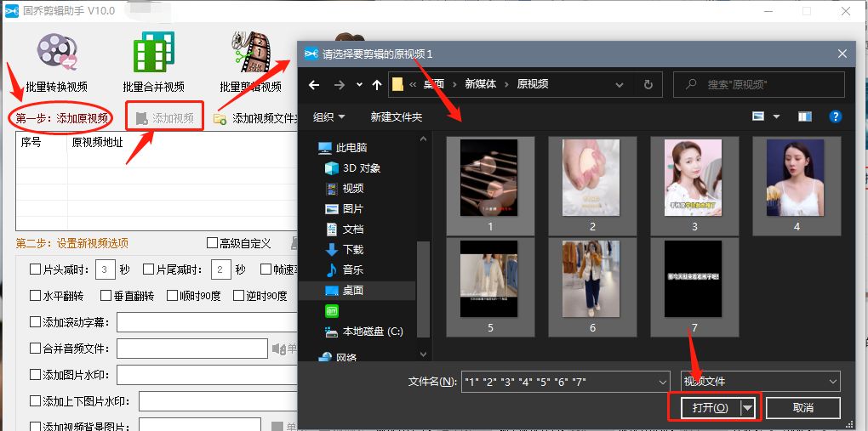Click the 合并音频文件 path field
Viewport: 868px width, 431px height.
click(x=192, y=349)
